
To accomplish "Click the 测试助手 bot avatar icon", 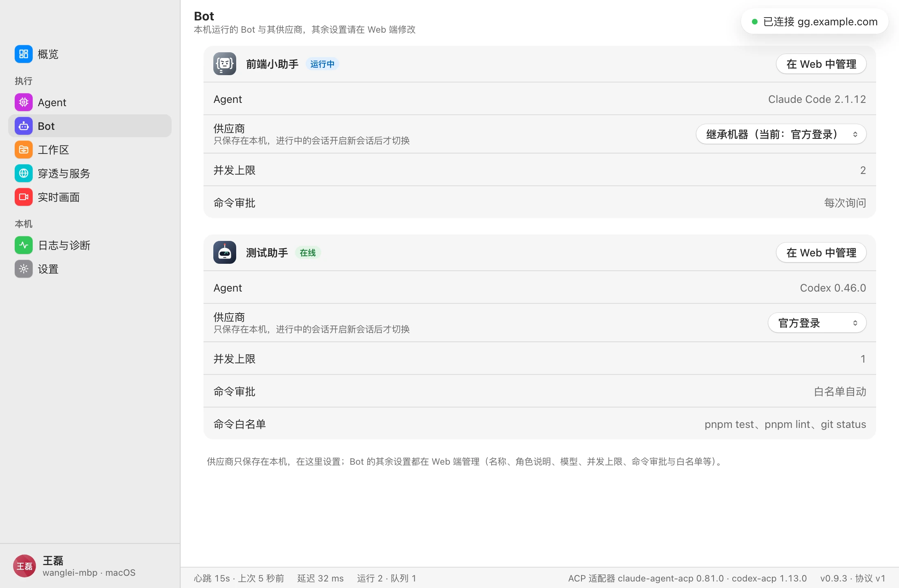I will [225, 252].
